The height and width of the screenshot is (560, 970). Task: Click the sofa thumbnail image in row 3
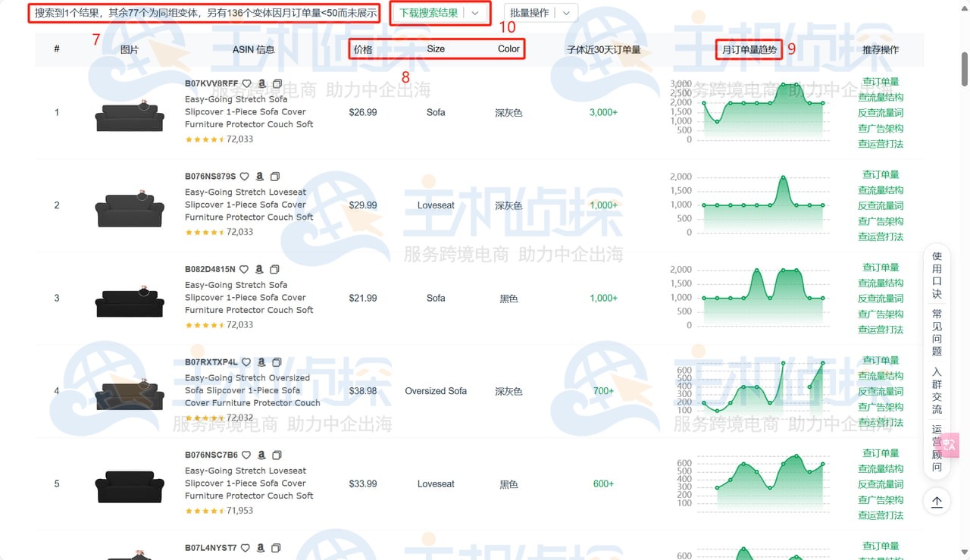coord(129,298)
